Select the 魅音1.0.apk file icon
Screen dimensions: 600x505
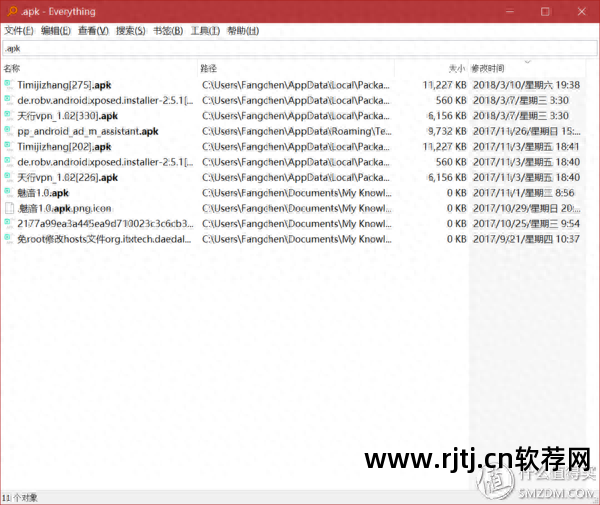click(8, 192)
